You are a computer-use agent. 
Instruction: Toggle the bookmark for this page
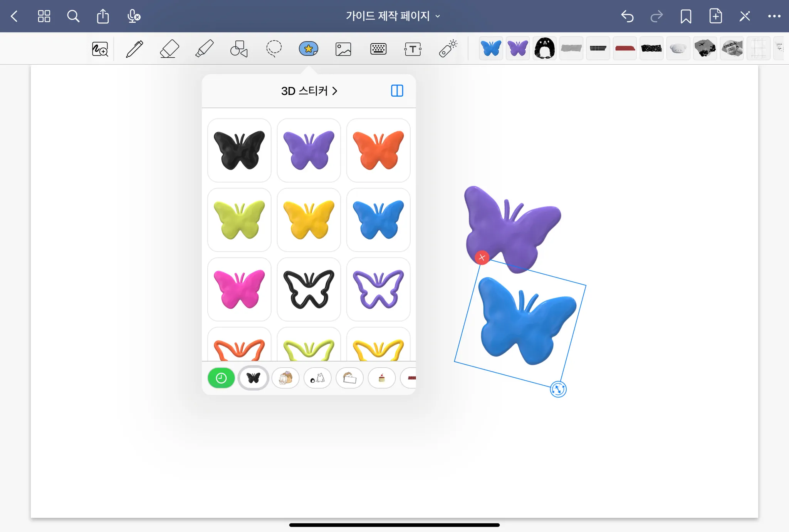[x=686, y=16]
